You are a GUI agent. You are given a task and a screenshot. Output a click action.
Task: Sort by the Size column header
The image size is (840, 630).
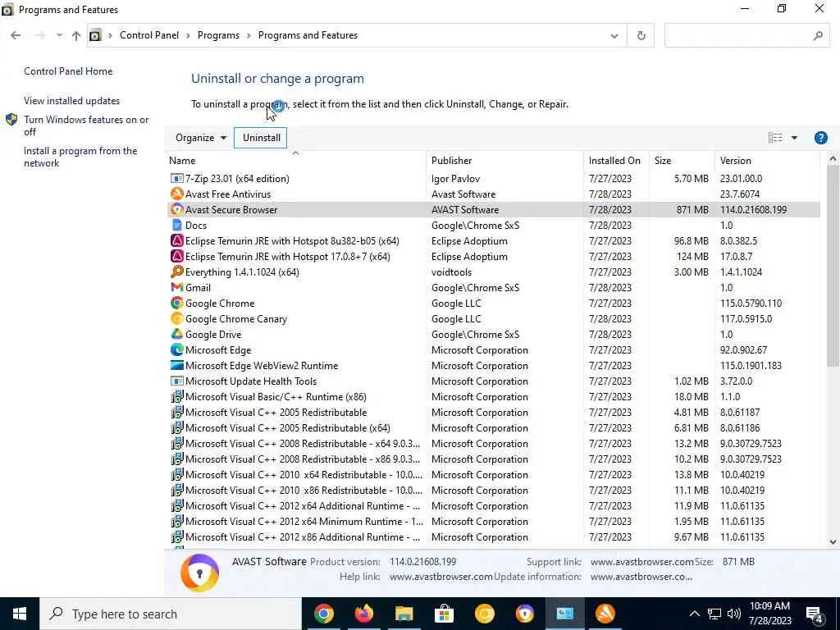pos(682,160)
